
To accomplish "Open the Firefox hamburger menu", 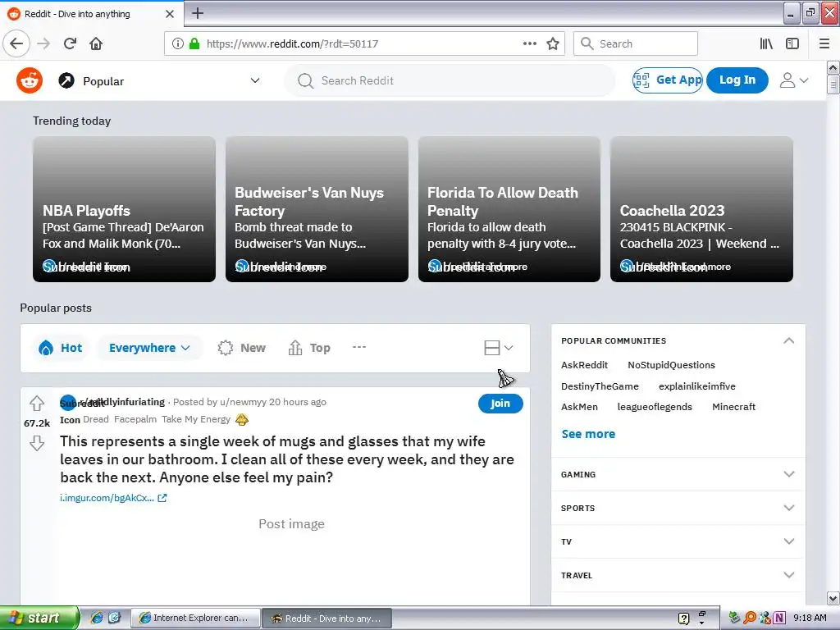I will [x=824, y=44].
